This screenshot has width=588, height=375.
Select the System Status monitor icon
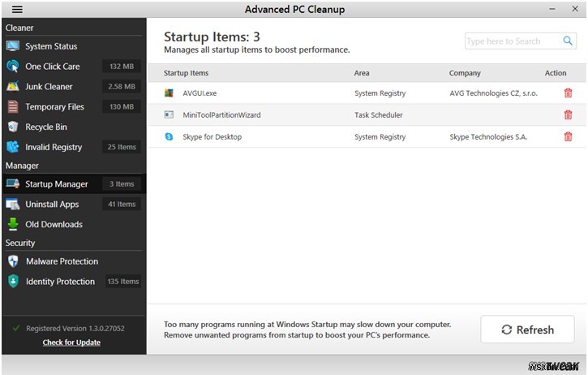13,46
